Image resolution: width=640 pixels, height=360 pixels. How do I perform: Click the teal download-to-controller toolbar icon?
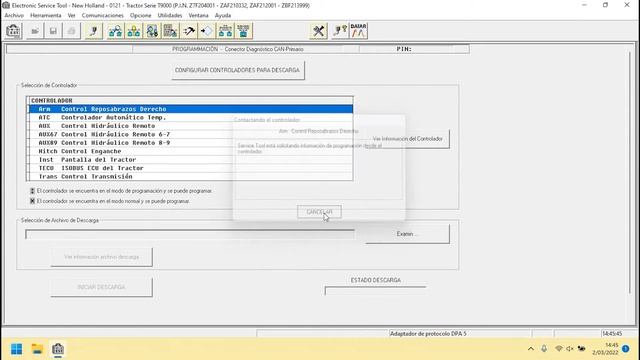(x=244, y=31)
